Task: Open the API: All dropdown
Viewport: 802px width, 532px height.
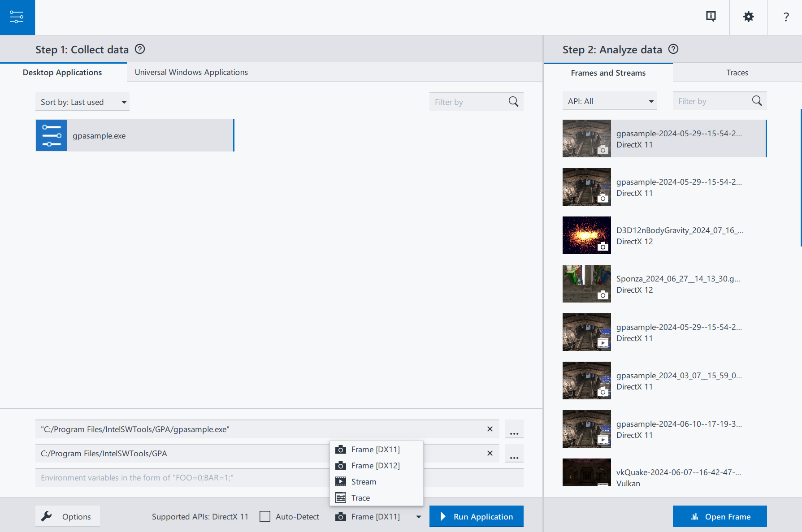Action: click(x=610, y=101)
